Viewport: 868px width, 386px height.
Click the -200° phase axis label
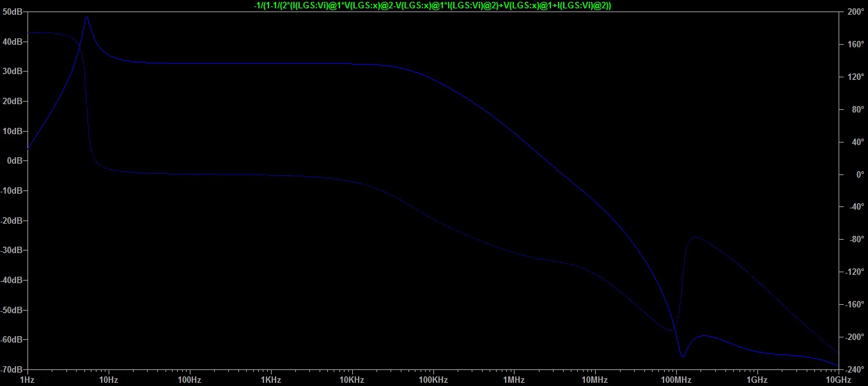click(x=855, y=337)
